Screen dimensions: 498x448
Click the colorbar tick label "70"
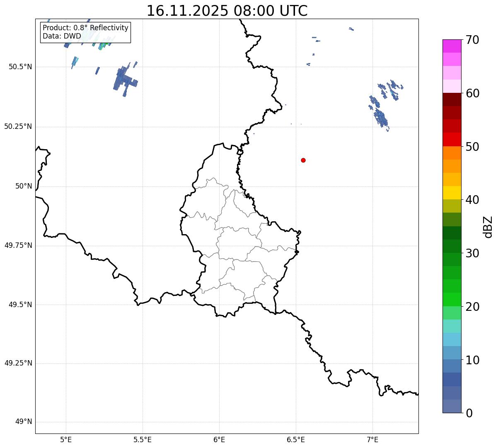pos(472,40)
